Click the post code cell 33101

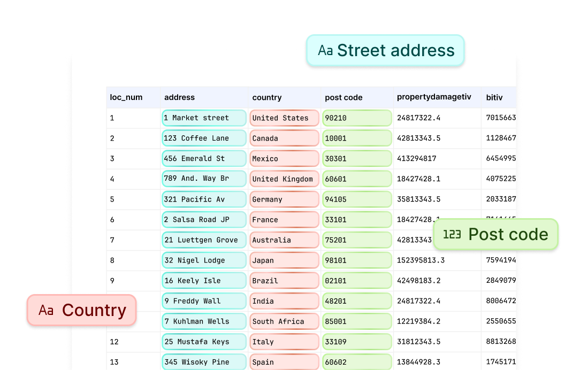coord(357,219)
